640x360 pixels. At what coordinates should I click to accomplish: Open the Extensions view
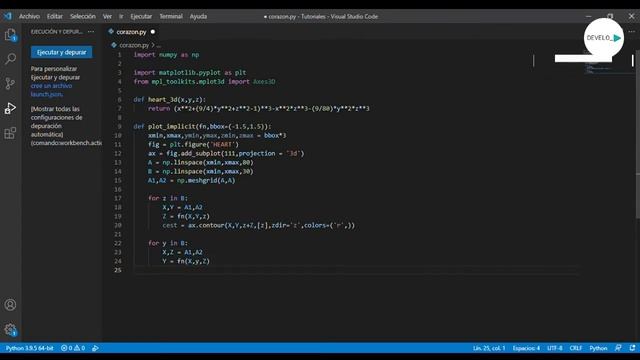pyautogui.click(x=10, y=133)
